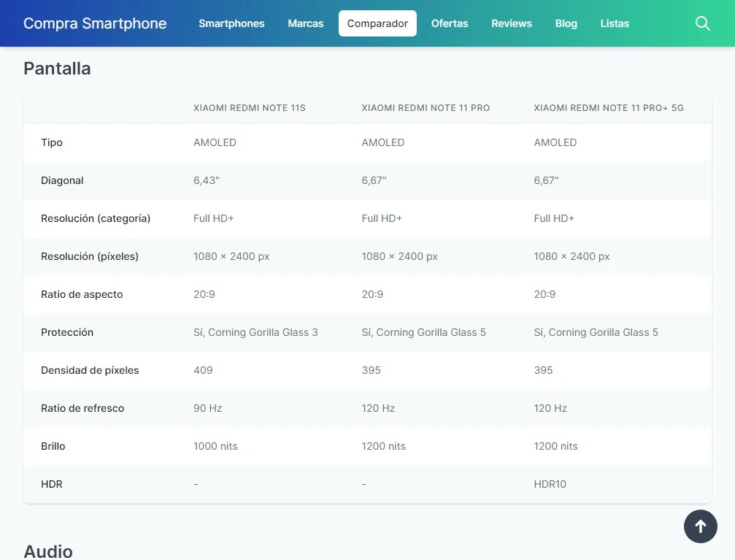Navigate to the Marcas section
This screenshot has height=560, width=735.
(306, 23)
